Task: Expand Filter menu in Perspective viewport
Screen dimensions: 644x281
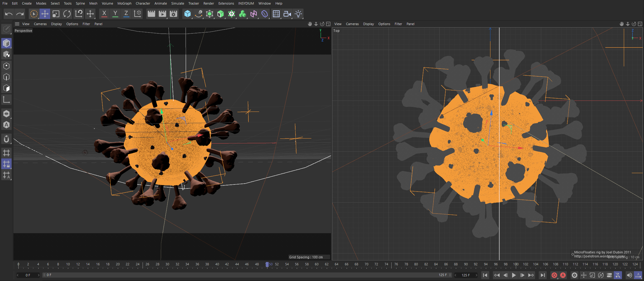Action: coord(86,24)
